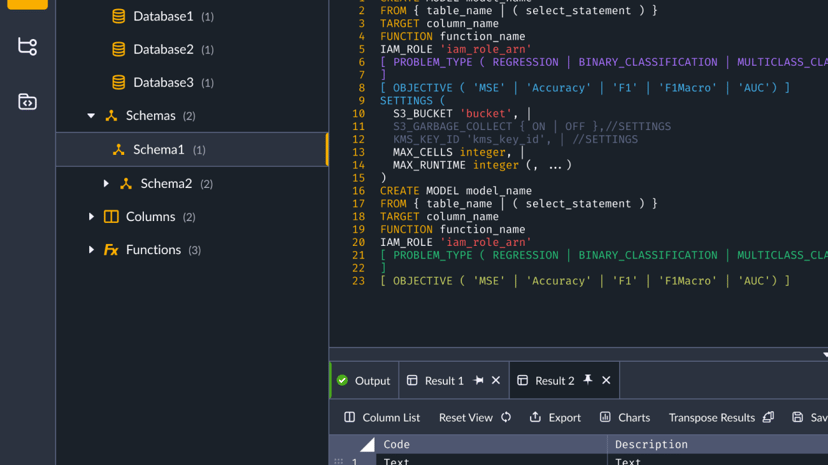Click the Schema1 node icon
The width and height of the screenshot is (828, 465).
tap(118, 150)
